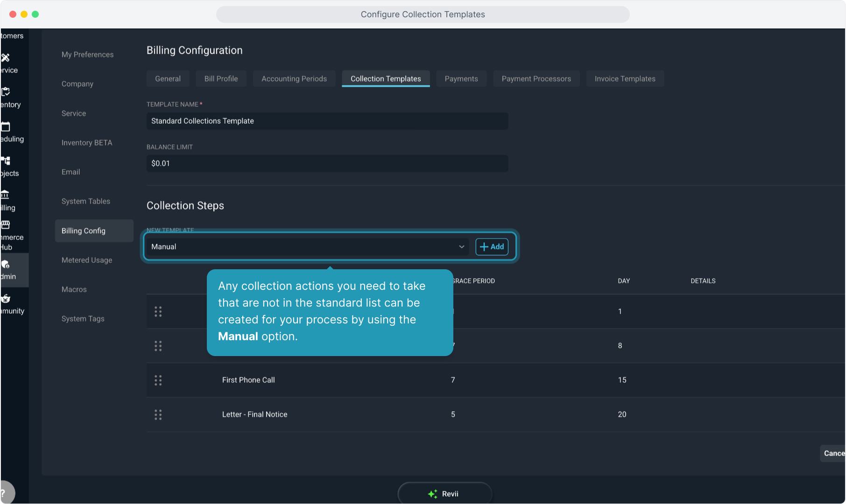The image size is (846, 504).
Task: Click the Community icon in left rail
Action: tap(6, 299)
